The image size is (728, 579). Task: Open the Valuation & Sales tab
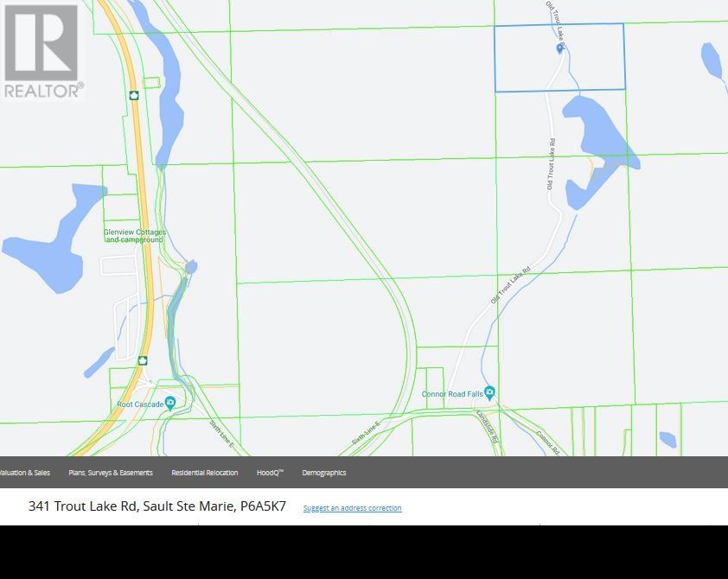[24, 473]
